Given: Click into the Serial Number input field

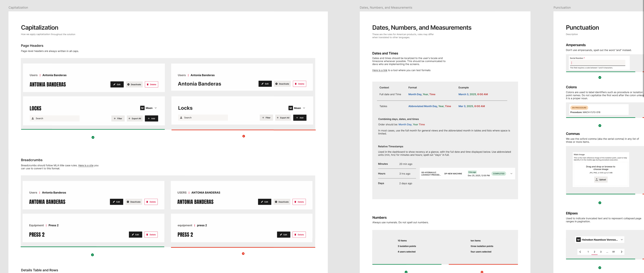Looking at the screenshot, I should point(597,63).
